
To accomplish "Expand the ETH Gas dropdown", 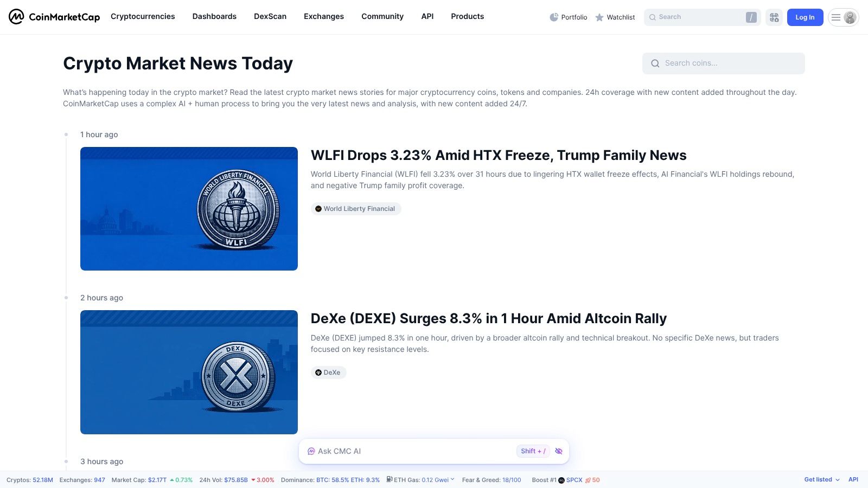I will click(x=452, y=480).
